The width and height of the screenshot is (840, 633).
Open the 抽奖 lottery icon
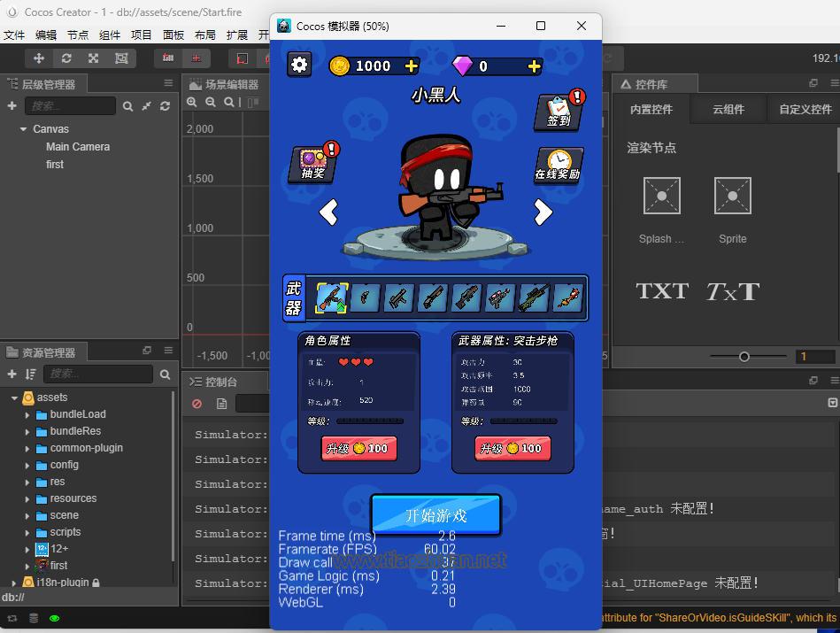click(x=314, y=164)
